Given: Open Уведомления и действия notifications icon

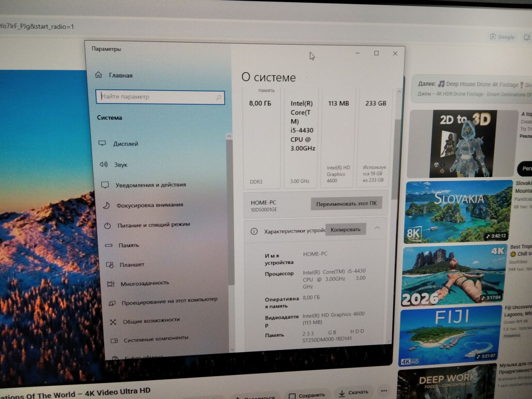Looking at the screenshot, I should (105, 185).
